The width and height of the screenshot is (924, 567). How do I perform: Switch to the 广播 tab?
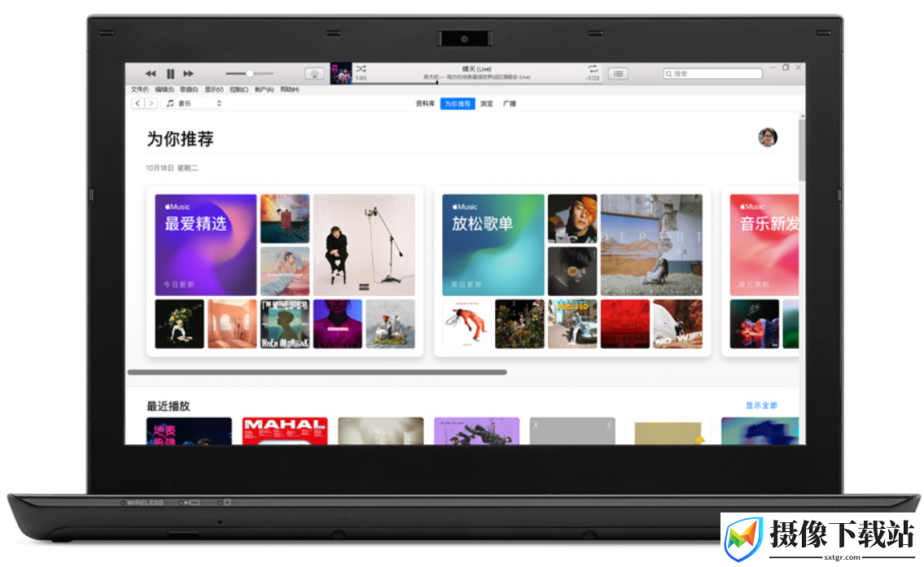[x=510, y=103]
